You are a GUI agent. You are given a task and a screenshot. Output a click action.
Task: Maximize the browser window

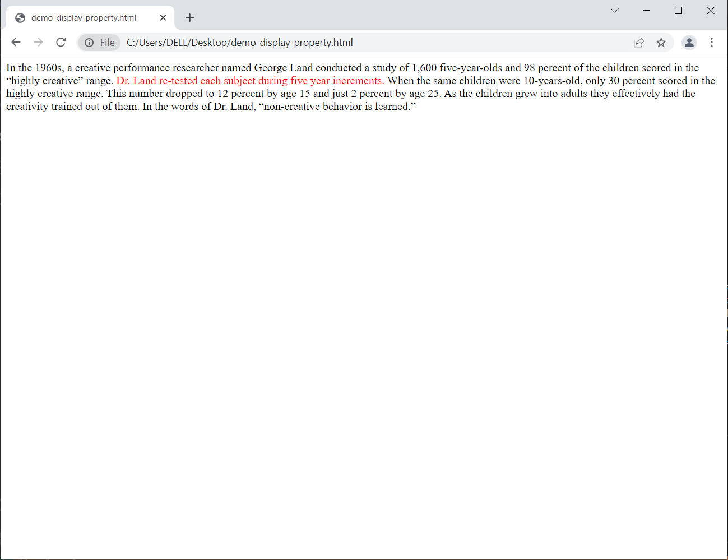(678, 11)
